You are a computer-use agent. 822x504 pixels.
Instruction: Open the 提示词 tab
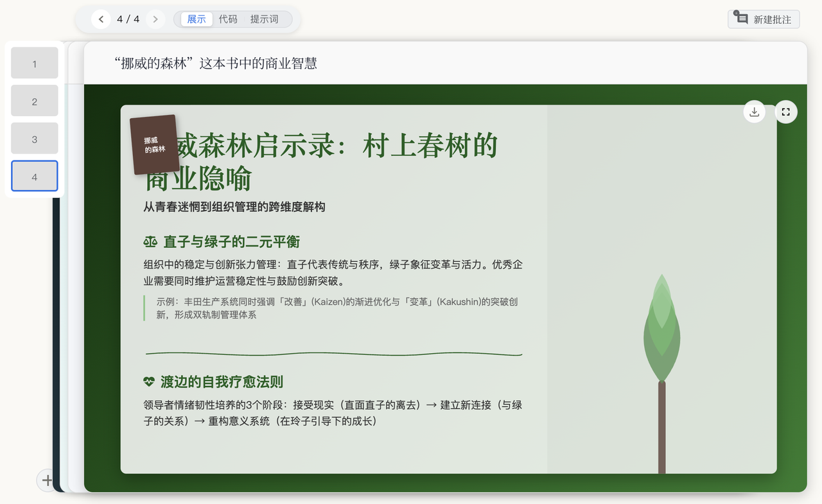click(264, 19)
